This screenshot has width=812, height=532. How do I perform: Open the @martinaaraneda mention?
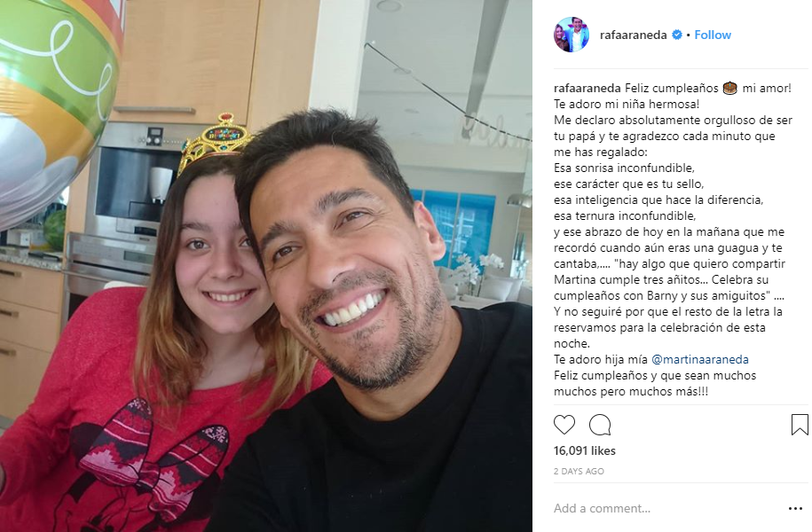point(699,359)
